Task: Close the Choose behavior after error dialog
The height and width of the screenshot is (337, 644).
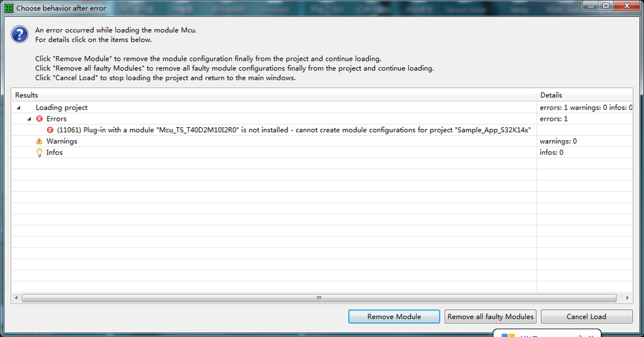Action: 627,5
